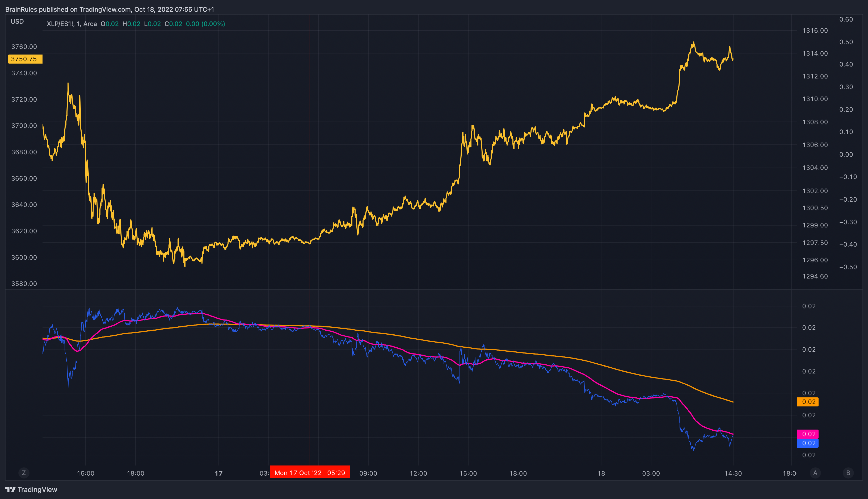Viewport: 868px width, 499px height.
Task: Click the 1314.00 right scale label
Action: click(815, 53)
